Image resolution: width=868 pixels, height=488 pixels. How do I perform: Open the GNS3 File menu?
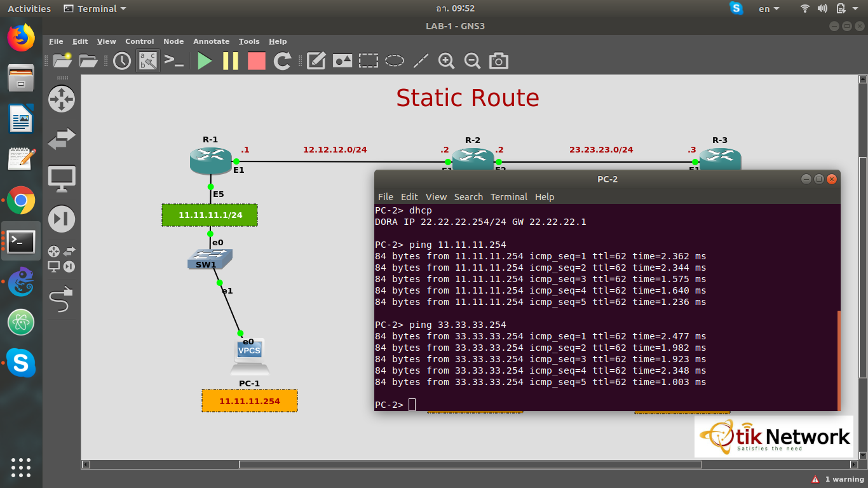pyautogui.click(x=56, y=41)
